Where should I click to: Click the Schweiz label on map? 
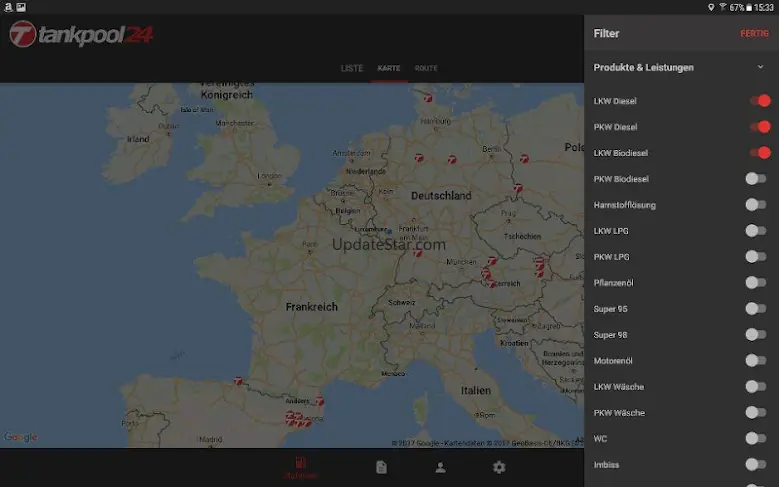click(x=401, y=302)
